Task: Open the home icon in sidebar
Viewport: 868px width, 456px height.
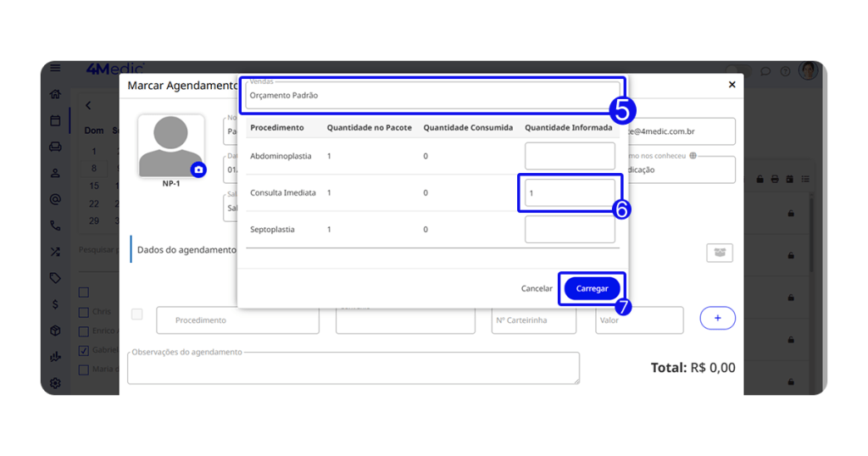Action: (55, 94)
